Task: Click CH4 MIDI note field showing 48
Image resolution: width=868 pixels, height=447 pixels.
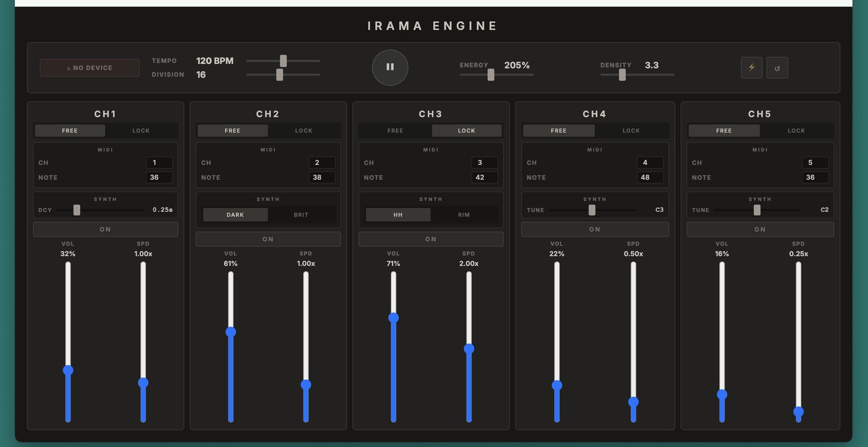Action: 650,177
